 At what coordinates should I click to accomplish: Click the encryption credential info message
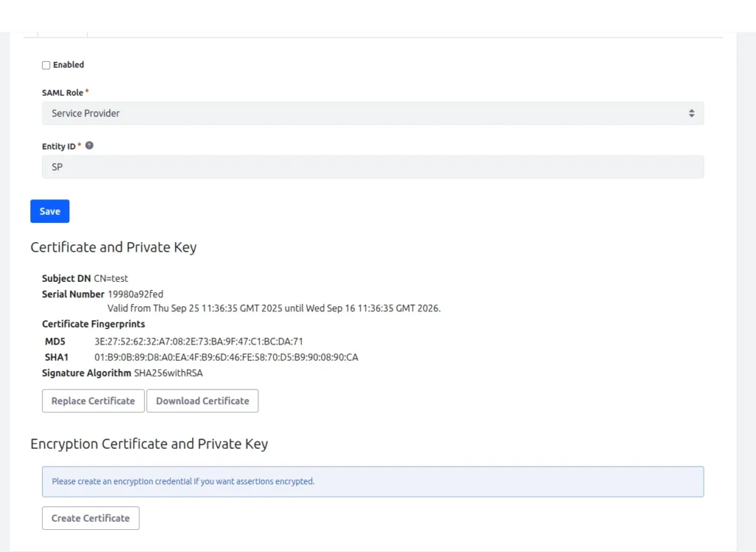183,481
